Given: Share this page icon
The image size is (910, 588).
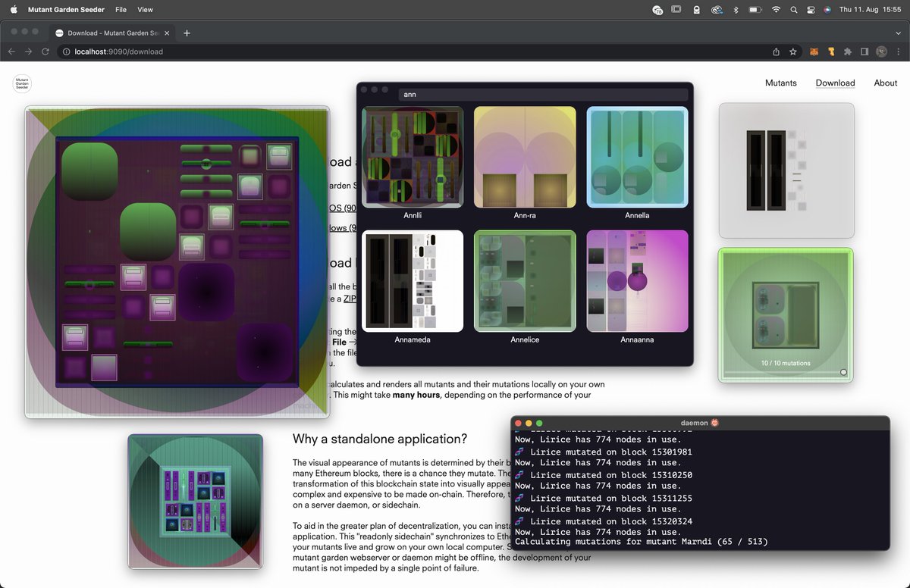Looking at the screenshot, I should (776, 52).
